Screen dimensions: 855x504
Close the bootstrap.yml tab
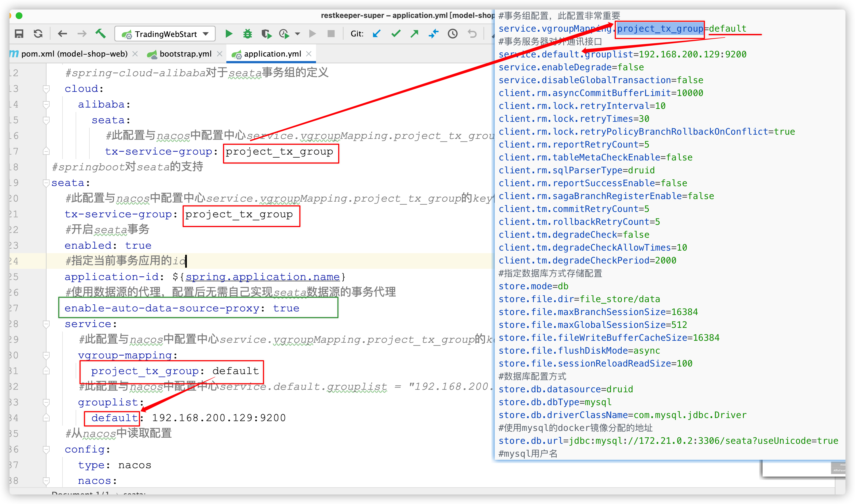[219, 54]
